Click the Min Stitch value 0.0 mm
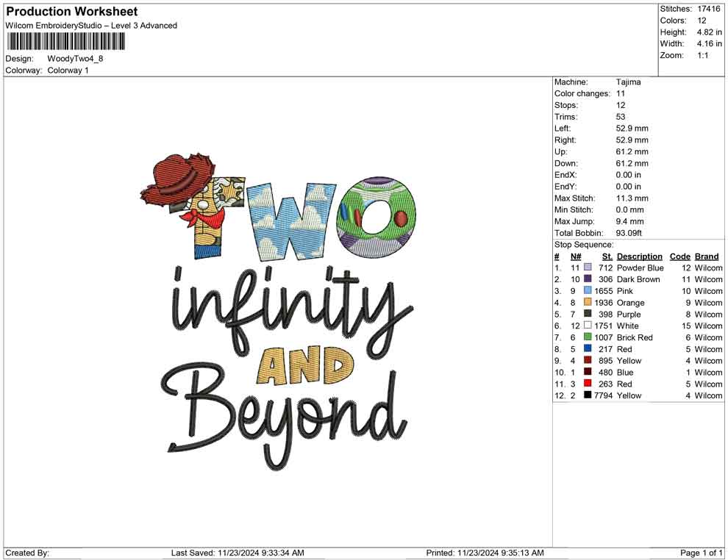This screenshot has height=560, width=728. pyautogui.click(x=630, y=209)
